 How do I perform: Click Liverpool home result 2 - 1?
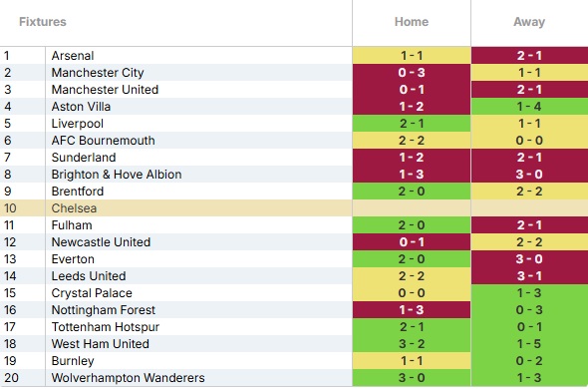point(412,124)
